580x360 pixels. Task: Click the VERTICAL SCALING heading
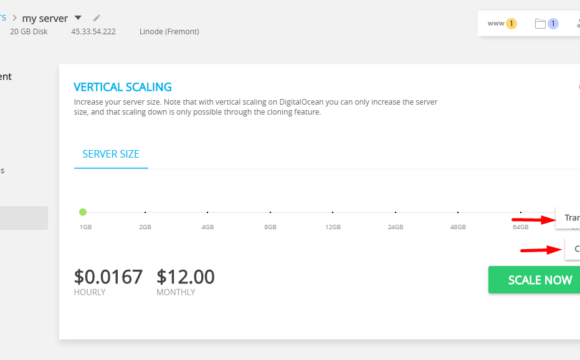pos(122,87)
